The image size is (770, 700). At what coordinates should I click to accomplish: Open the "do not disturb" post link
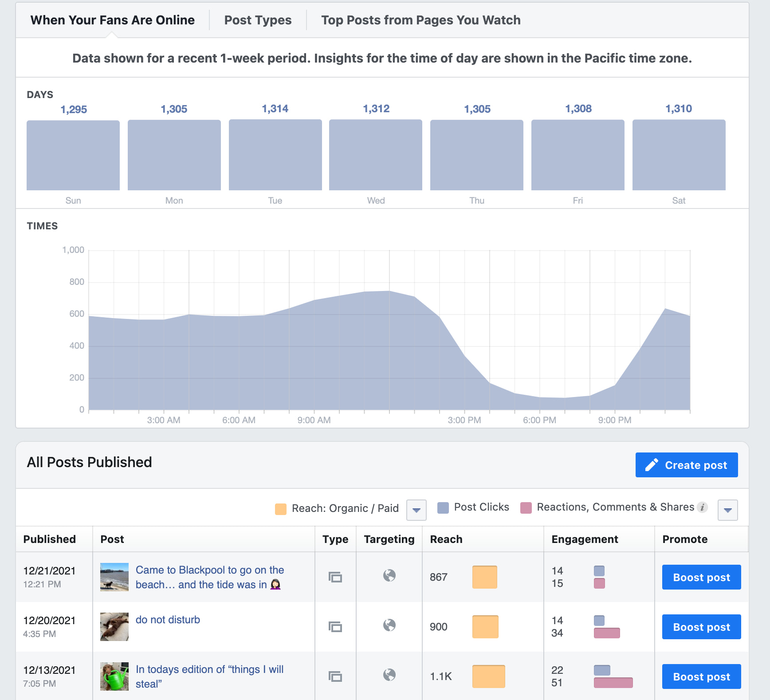coord(168,620)
